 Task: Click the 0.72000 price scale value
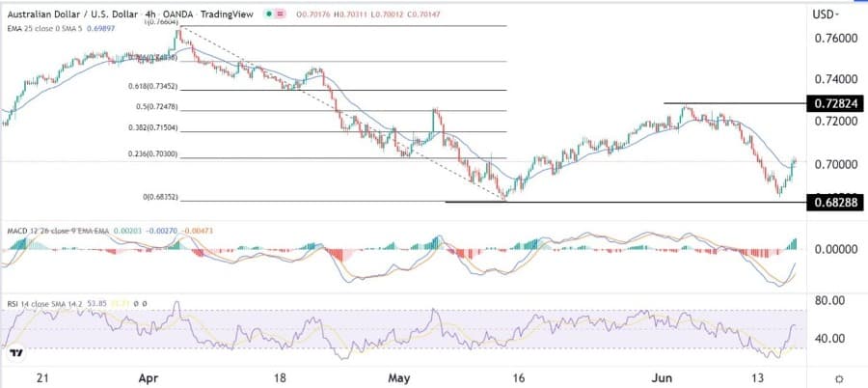(x=835, y=122)
